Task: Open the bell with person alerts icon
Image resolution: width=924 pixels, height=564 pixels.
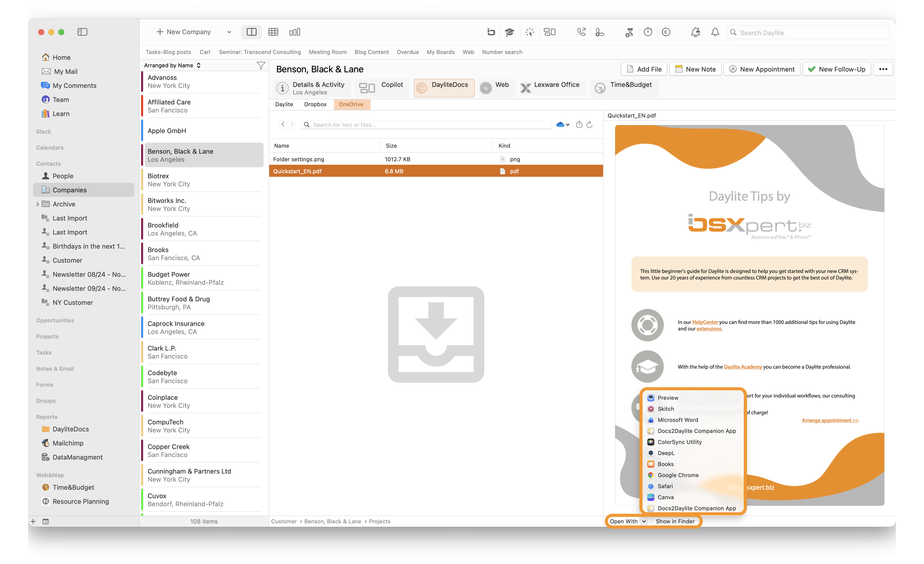Action: coord(695,32)
